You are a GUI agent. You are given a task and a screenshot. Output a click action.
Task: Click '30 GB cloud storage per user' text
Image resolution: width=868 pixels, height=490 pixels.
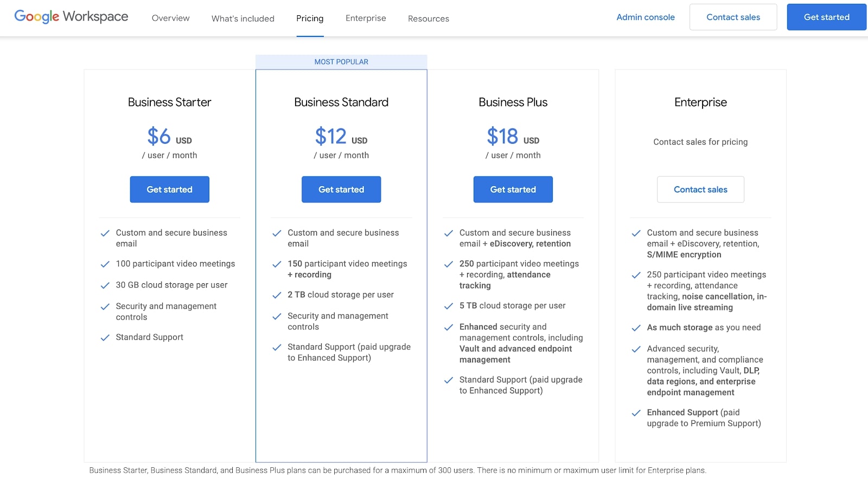[x=171, y=285]
